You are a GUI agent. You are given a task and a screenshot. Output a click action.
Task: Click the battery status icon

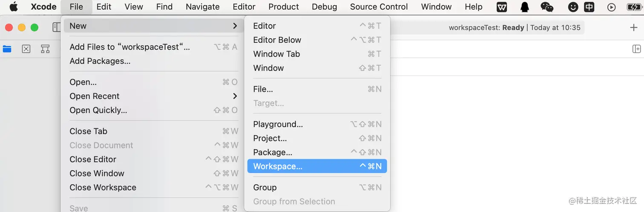coord(634,7)
